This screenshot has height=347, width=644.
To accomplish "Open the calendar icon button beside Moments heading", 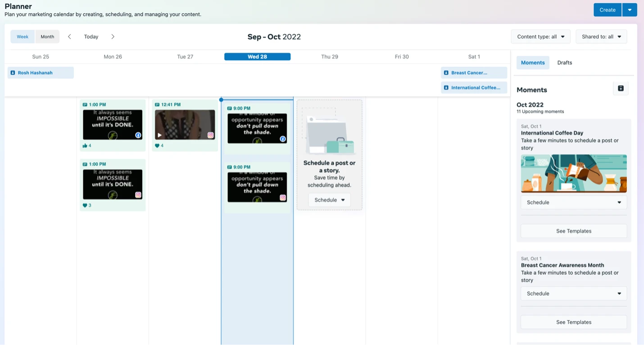I will (x=621, y=88).
